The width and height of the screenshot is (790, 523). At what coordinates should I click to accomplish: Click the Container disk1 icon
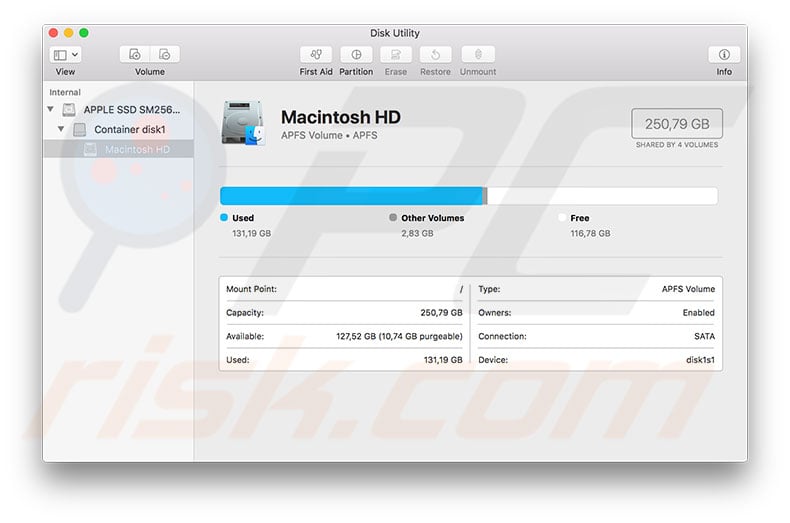pyautogui.click(x=80, y=129)
